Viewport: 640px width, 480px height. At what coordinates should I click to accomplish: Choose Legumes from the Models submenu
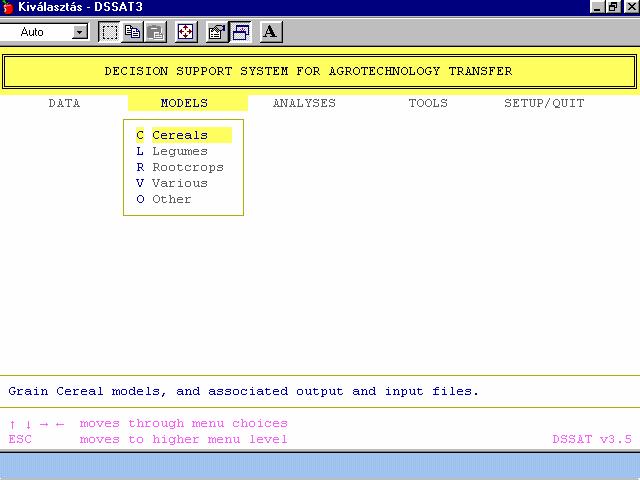coord(172,151)
